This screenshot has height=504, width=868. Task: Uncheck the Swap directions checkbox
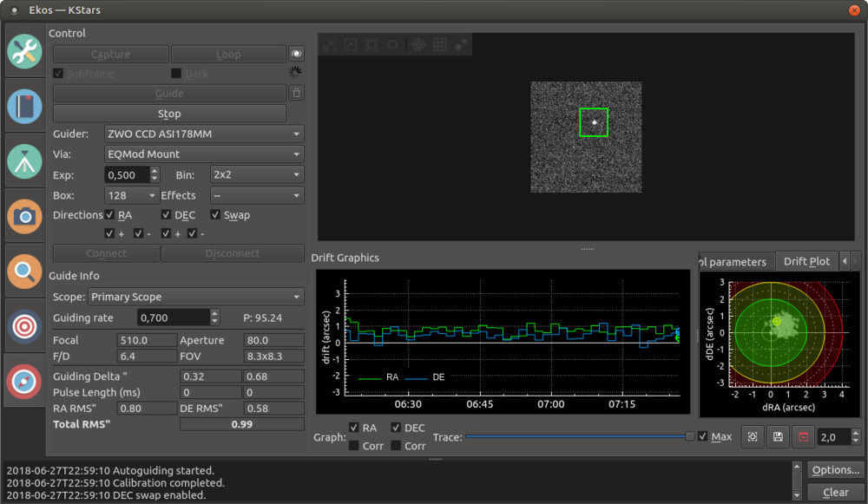point(215,215)
